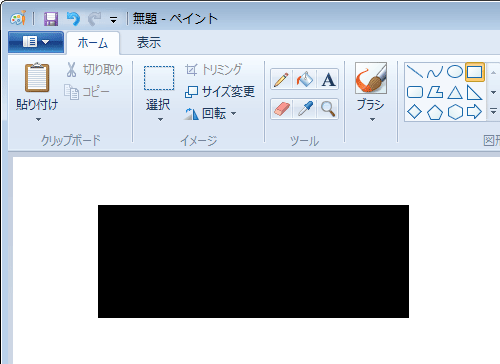Click the 貼り付け clipboard icon
The height and width of the screenshot is (364, 500).
[x=37, y=77]
